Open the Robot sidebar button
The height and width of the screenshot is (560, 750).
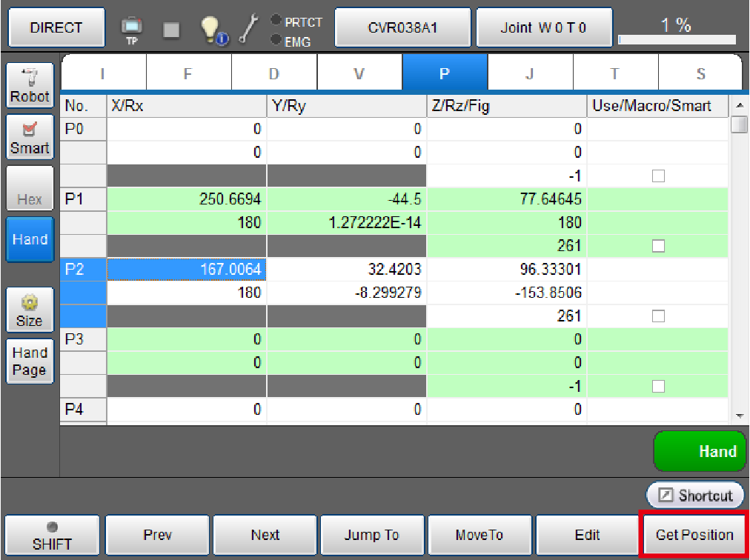[30, 85]
